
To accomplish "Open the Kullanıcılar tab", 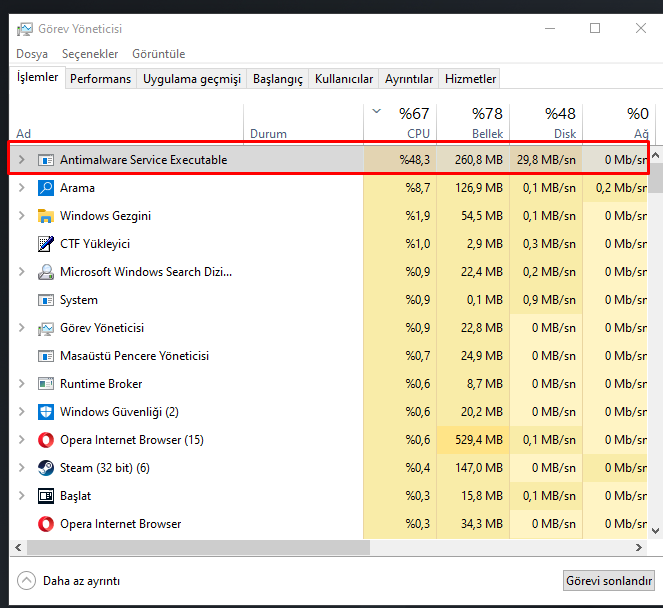I will tap(344, 79).
